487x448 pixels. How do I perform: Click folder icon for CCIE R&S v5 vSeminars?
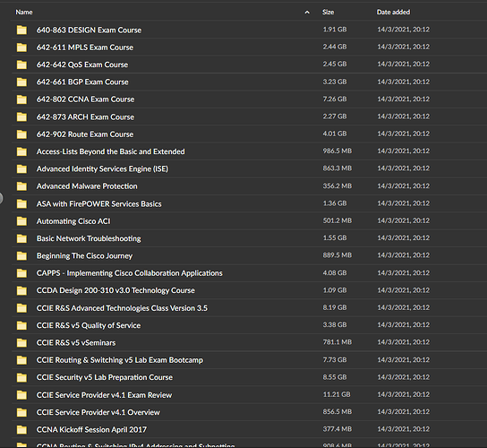point(21,342)
